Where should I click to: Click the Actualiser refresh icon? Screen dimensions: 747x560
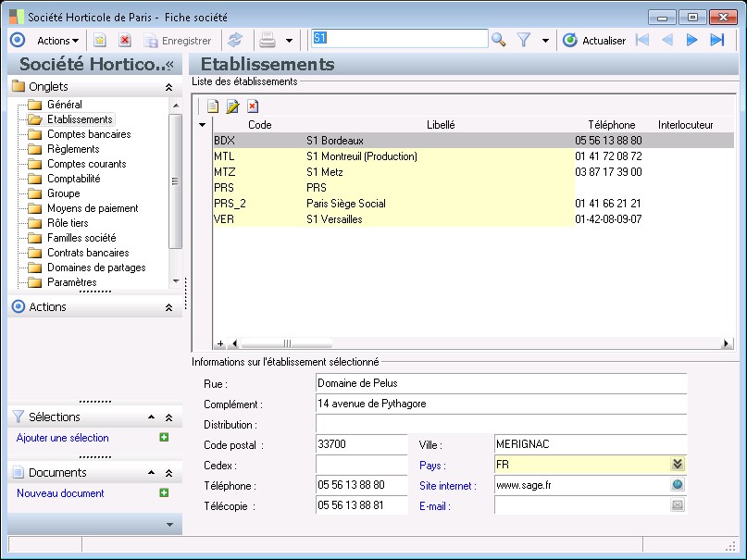click(570, 40)
